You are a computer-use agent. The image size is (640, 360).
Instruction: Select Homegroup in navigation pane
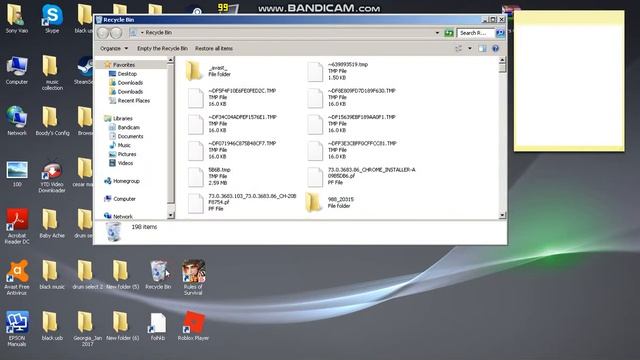[x=126, y=181]
